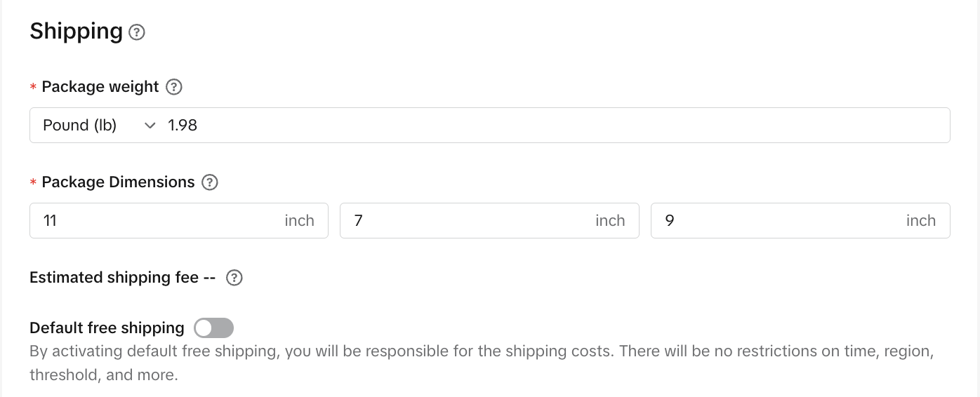Image resolution: width=980 pixels, height=397 pixels.
Task: Show Estimated shipping fee info icon
Action: (234, 278)
